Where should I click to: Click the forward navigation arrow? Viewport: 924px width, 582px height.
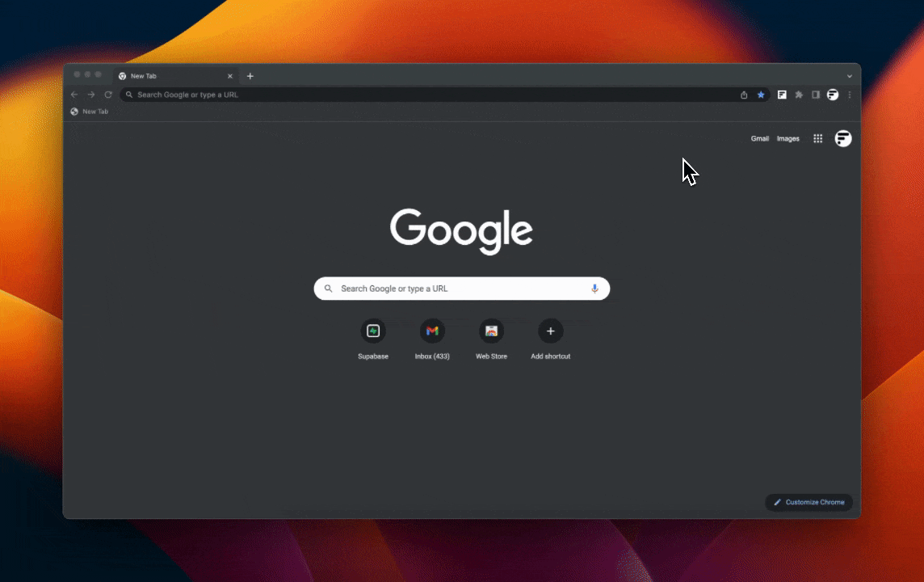pyautogui.click(x=91, y=95)
